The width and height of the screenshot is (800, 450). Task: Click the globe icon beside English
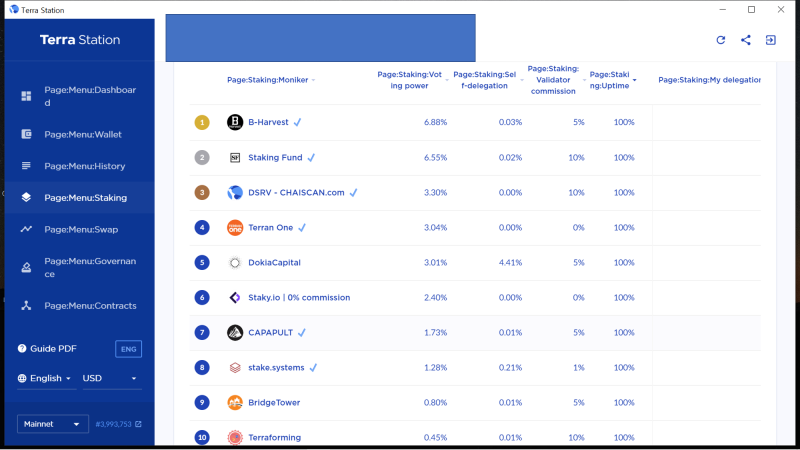22,378
